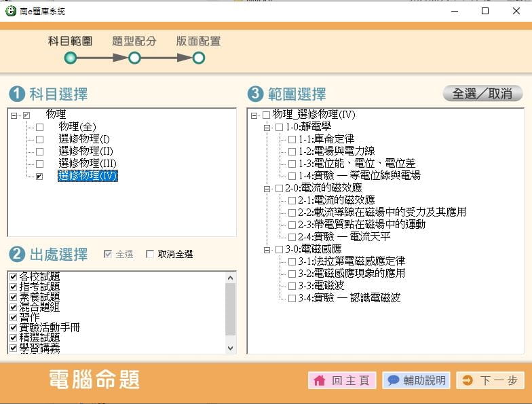Return home with 回主頁 button
Image resolution: width=532 pixels, height=404 pixels.
[x=342, y=380]
